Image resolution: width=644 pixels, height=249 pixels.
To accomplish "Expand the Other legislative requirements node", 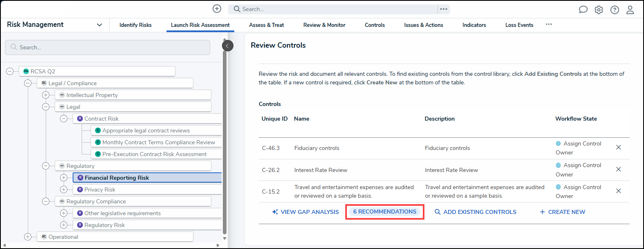I will (64, 213).
